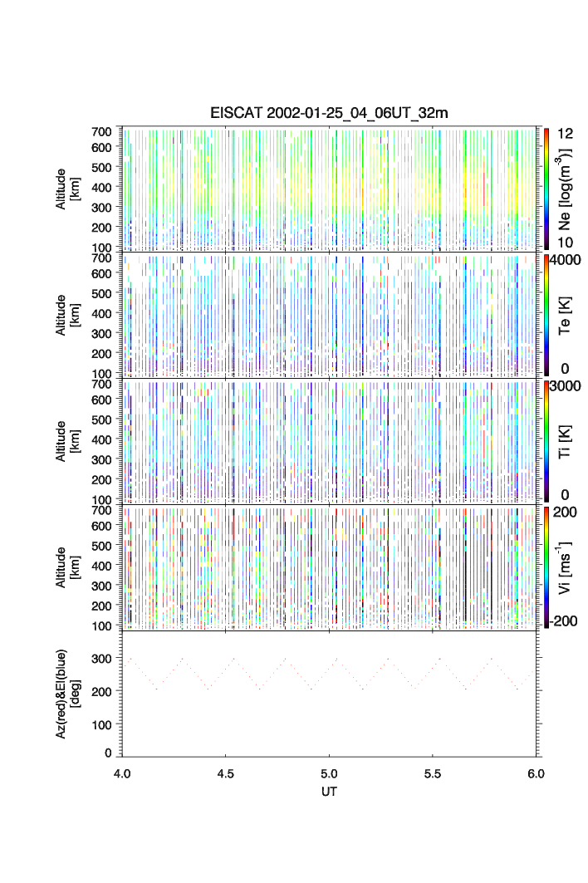Click inside the Vi ion velocity panel
Viewport: 588px width, 883px height.
point(329,567)
